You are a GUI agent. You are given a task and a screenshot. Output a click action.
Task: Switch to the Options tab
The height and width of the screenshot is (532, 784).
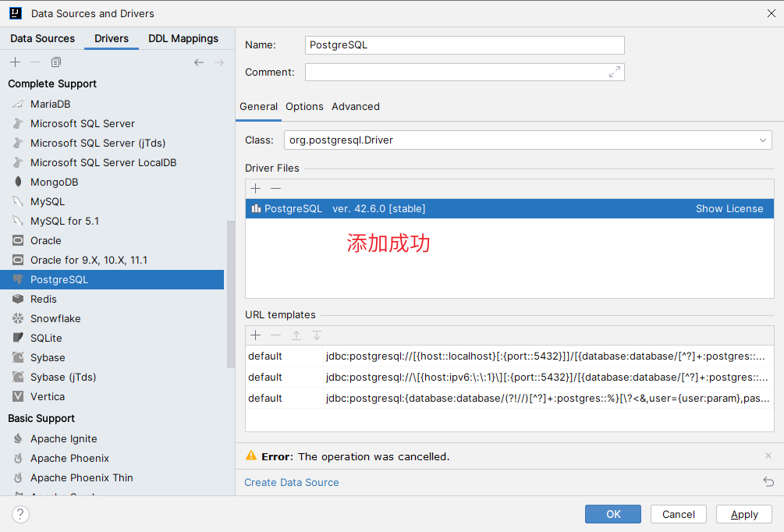(x=304, y=106)
